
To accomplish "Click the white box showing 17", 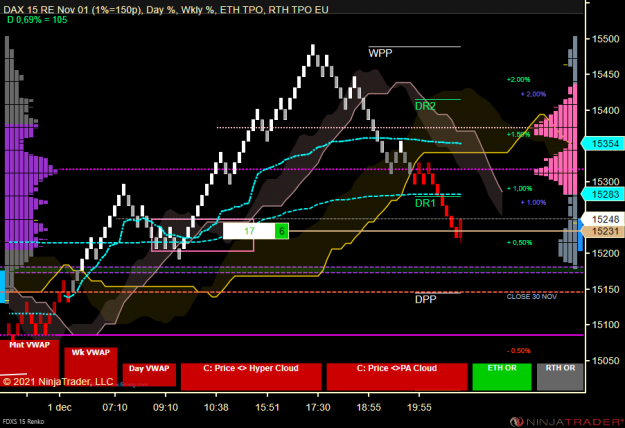I will [249, 231].
